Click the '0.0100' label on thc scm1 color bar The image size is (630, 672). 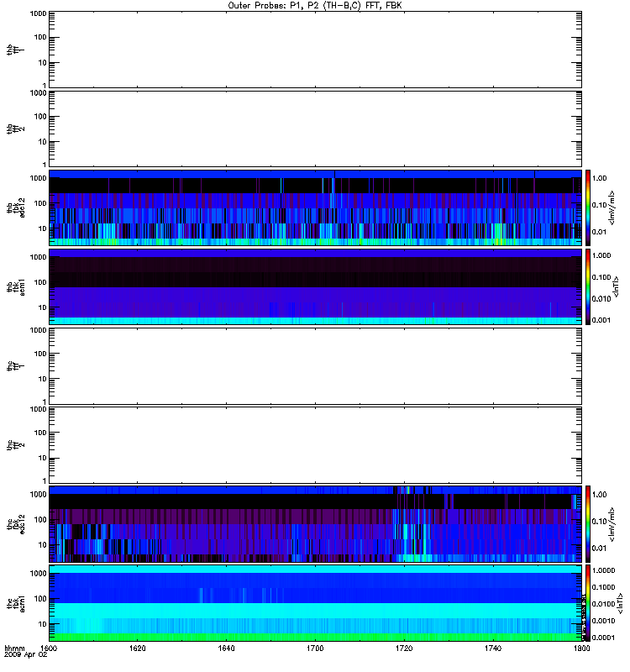pos(603,604)
